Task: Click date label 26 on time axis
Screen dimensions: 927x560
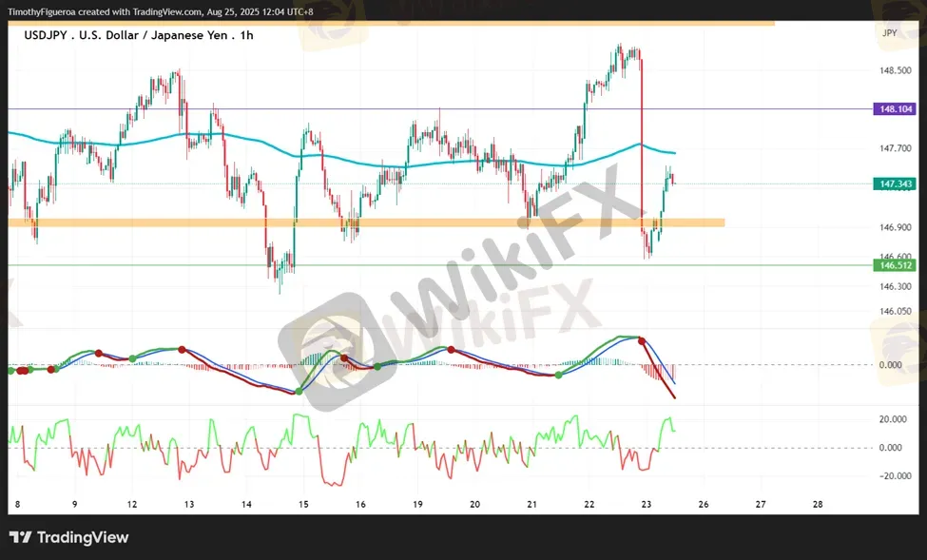Action: (704, 505)
